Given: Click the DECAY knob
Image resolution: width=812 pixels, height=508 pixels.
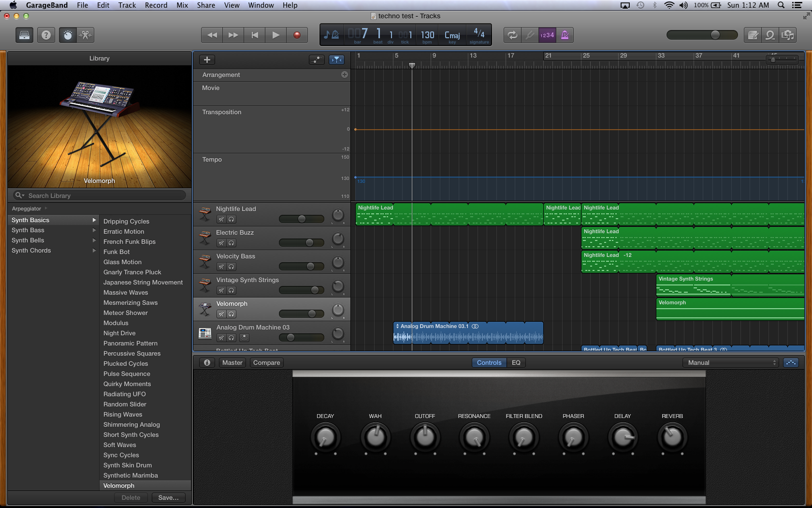Looking at the screenshot, I should coord(325,437).
